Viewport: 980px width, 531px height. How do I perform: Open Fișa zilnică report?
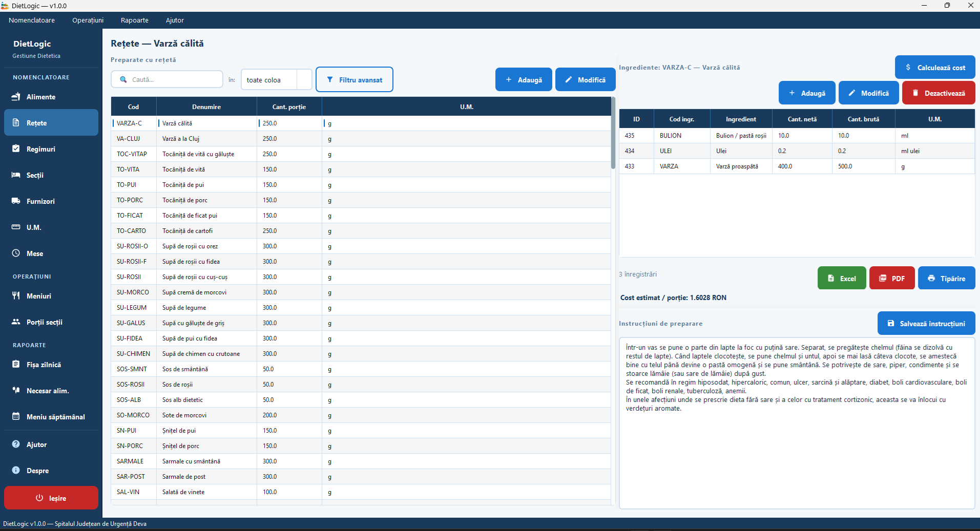click(51, 365)
